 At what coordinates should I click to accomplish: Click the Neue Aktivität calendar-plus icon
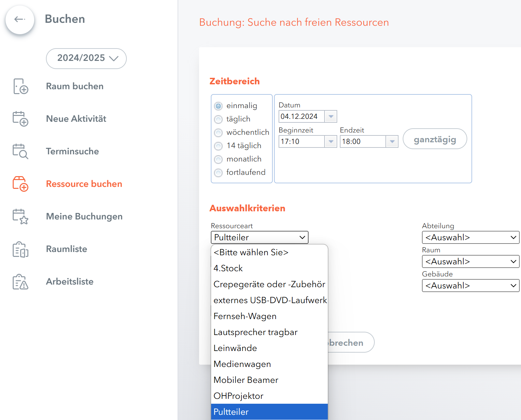tap(21, 119)
